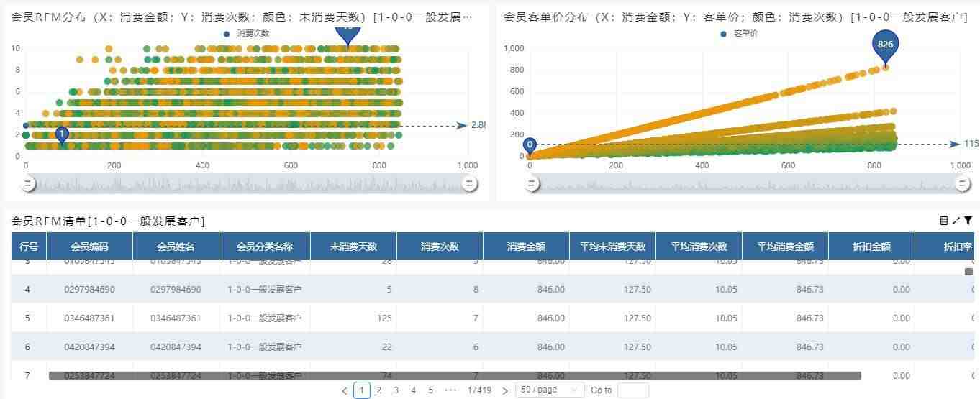Click the right zoom handle of RFM chart
The height and width of the screenshot is (399, 980).
tap(469, 184)
